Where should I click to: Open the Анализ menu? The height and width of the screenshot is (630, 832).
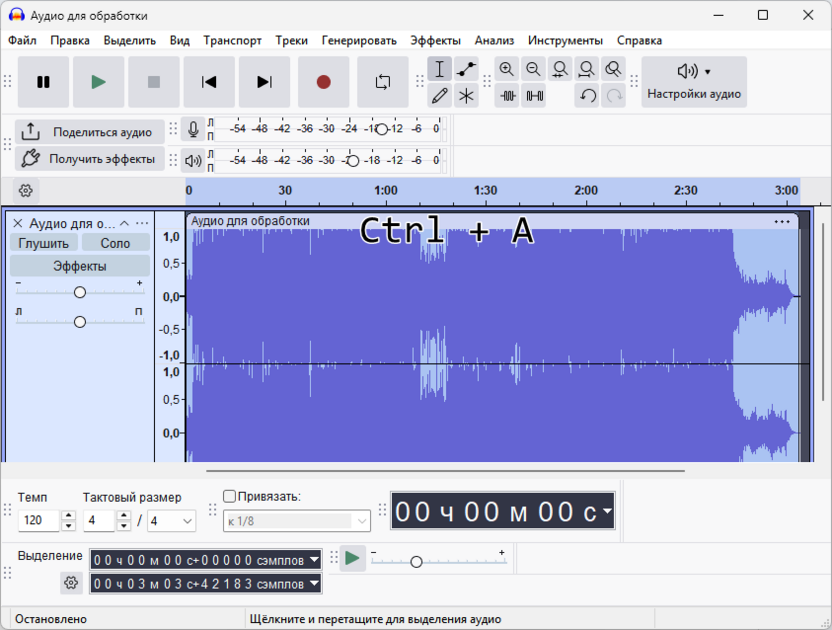pyautogui.click(x=494, y=41)
